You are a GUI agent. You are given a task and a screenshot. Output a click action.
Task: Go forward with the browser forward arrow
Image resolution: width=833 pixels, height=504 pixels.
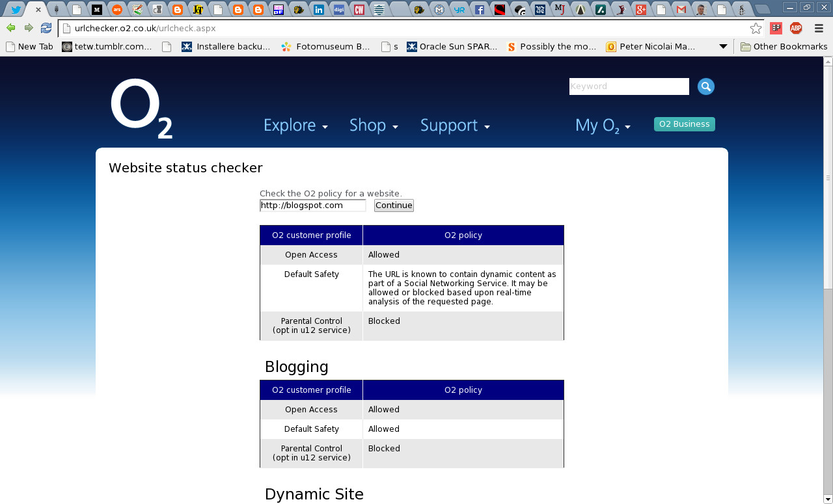tap(29, 28)
